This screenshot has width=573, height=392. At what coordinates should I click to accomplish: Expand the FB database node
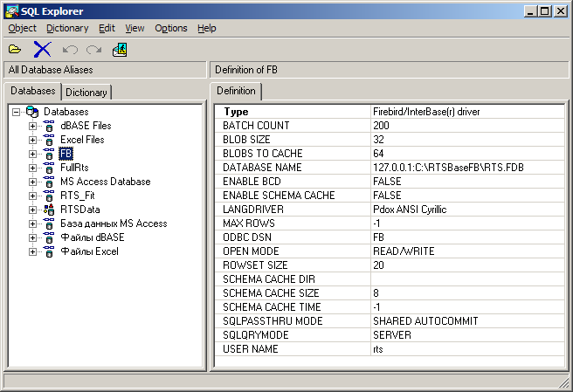(32, 154)
